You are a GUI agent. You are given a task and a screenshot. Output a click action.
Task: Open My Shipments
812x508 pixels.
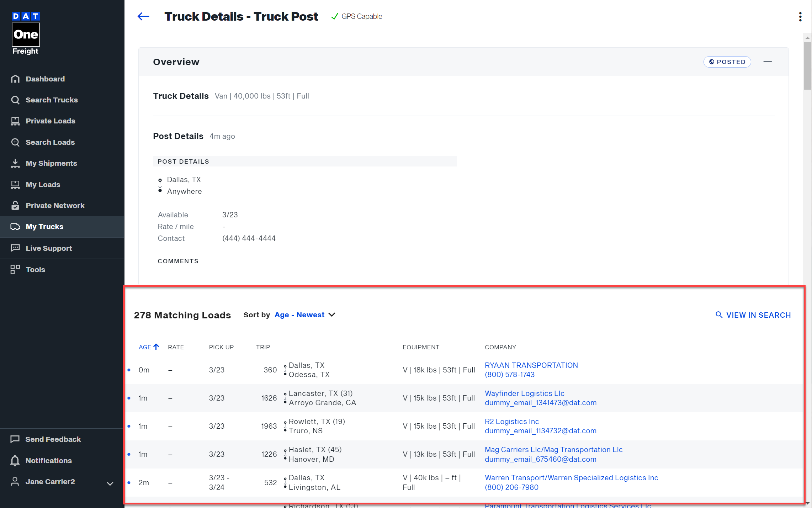[51, 163]
